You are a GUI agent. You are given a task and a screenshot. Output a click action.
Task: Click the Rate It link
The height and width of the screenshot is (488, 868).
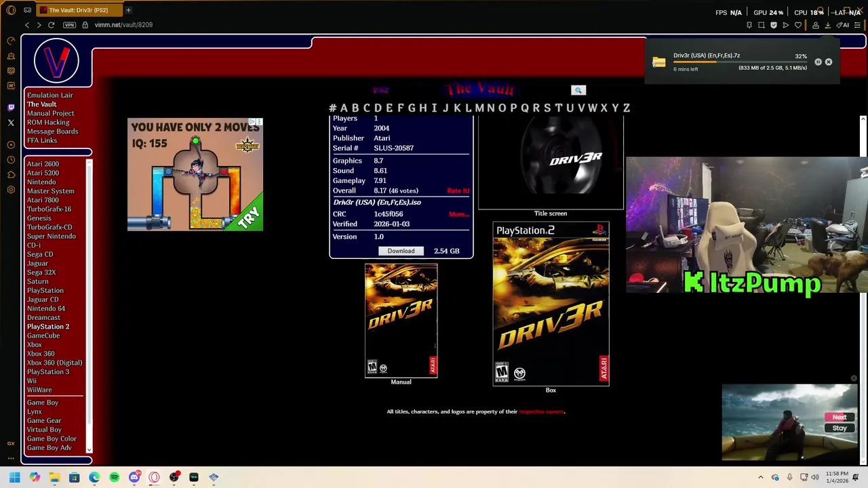tap(458, 191)
